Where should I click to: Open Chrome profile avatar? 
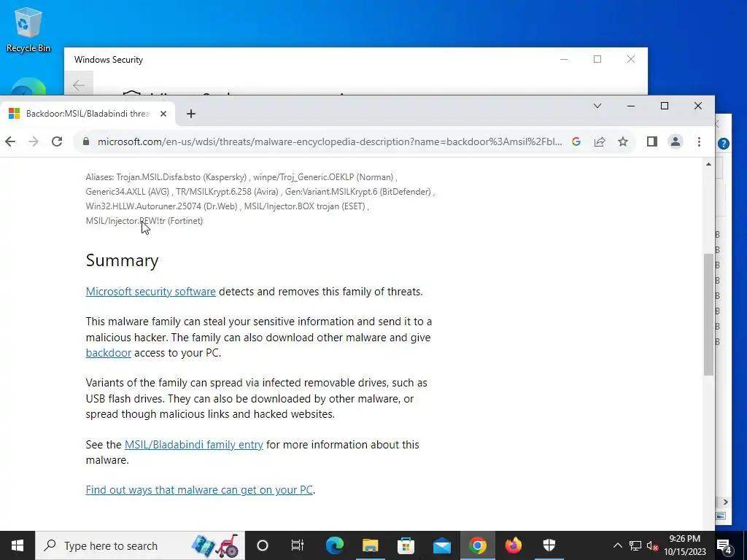point(676,141)
